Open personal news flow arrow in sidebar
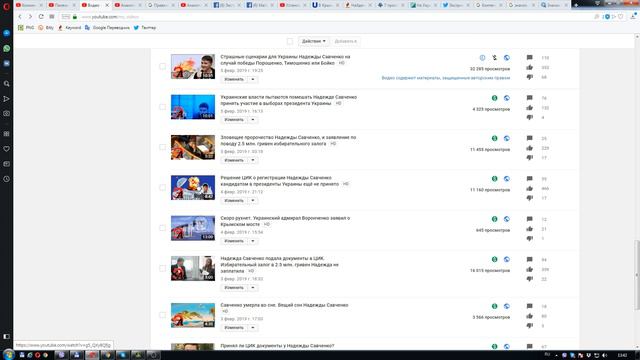640x360 pixels. [7, 99]
